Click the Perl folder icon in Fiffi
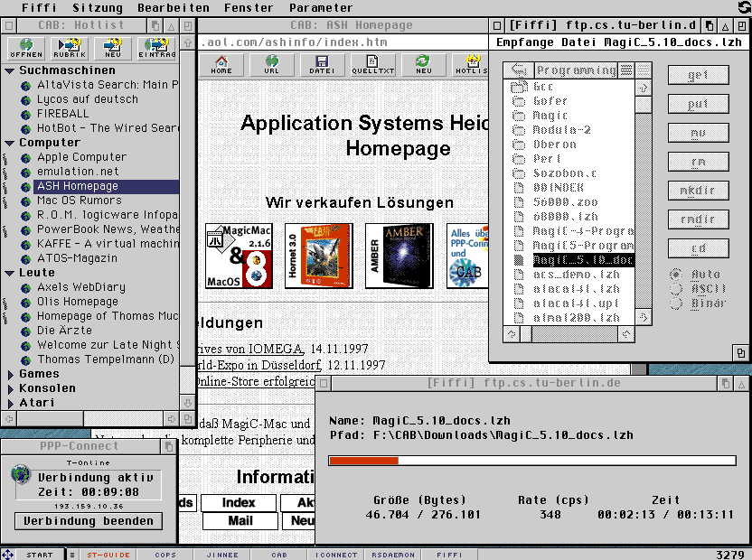752x560 pixels. 519,159
